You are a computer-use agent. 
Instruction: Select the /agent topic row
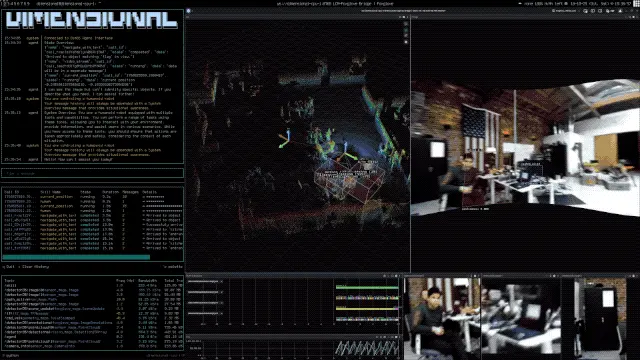point(93,337)
